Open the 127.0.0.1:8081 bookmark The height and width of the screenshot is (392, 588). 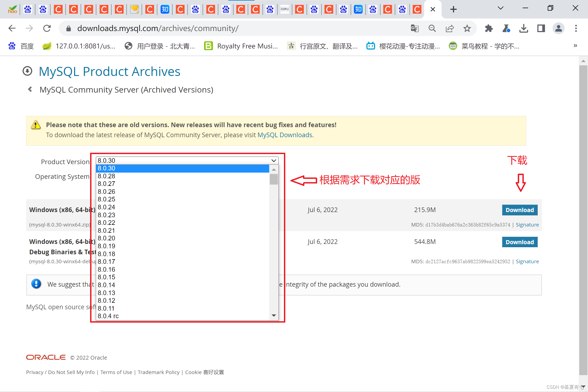(x=79, y=46)
